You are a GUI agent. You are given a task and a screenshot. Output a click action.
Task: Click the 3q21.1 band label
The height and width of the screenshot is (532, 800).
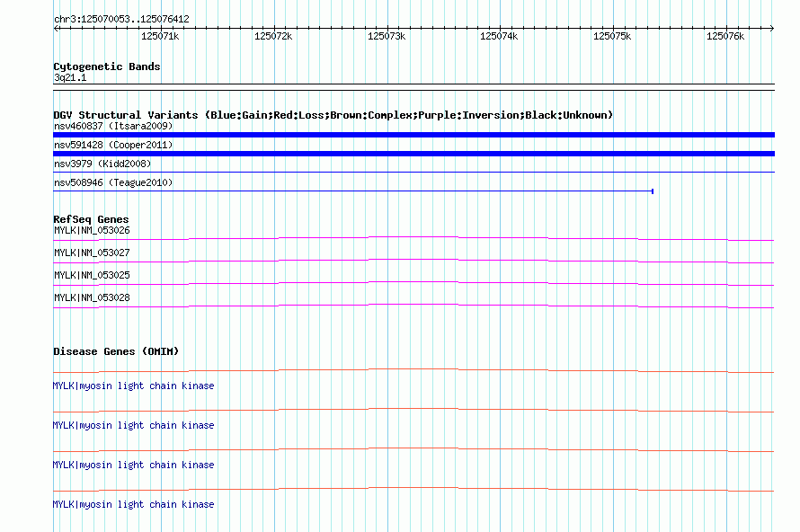point(70,78)
